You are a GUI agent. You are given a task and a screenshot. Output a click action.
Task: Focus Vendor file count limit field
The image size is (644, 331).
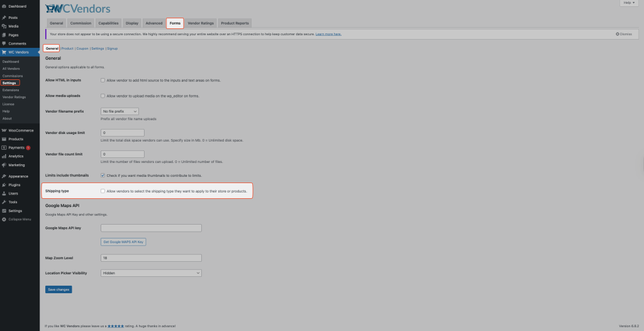[x=123, y=154]
